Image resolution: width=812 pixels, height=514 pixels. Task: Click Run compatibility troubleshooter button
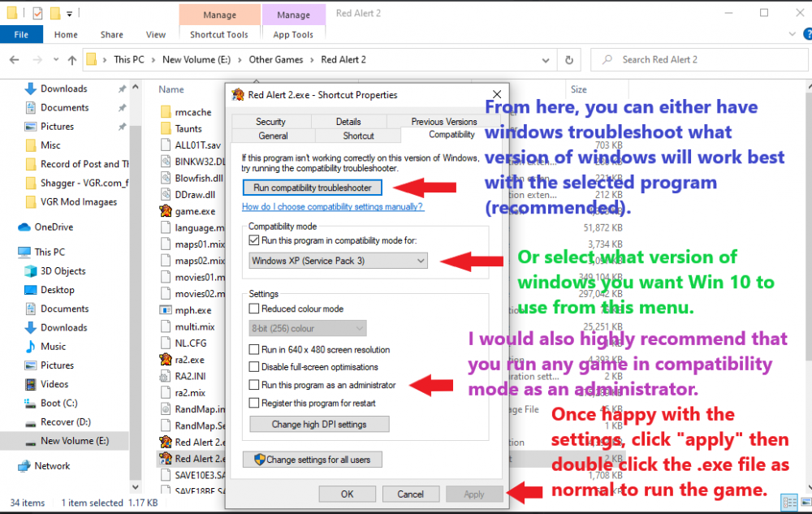(x=313, y=188)
